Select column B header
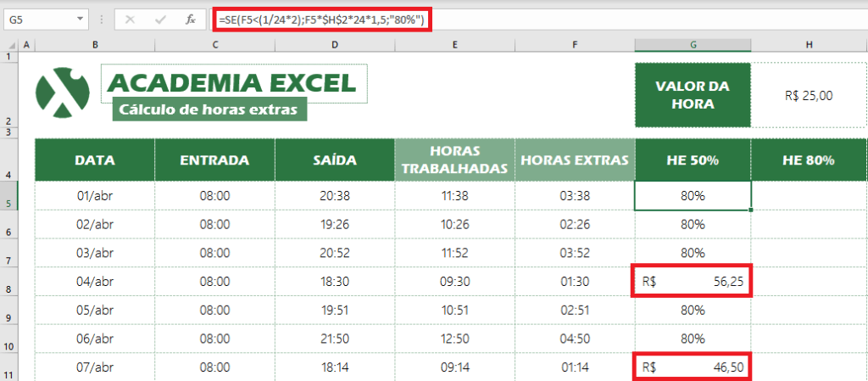This screenshot has height=381, width=868. [x=95, y=46]
